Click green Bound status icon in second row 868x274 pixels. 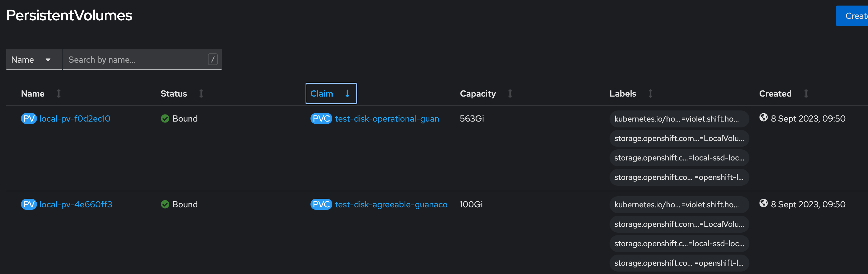165,205
